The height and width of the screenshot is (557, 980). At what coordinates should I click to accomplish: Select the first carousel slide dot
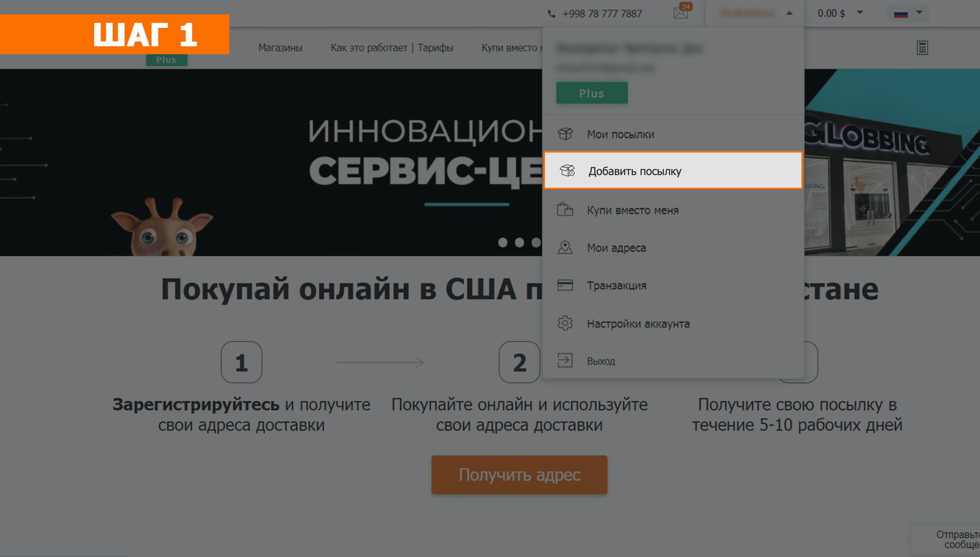tap(503, 242)
